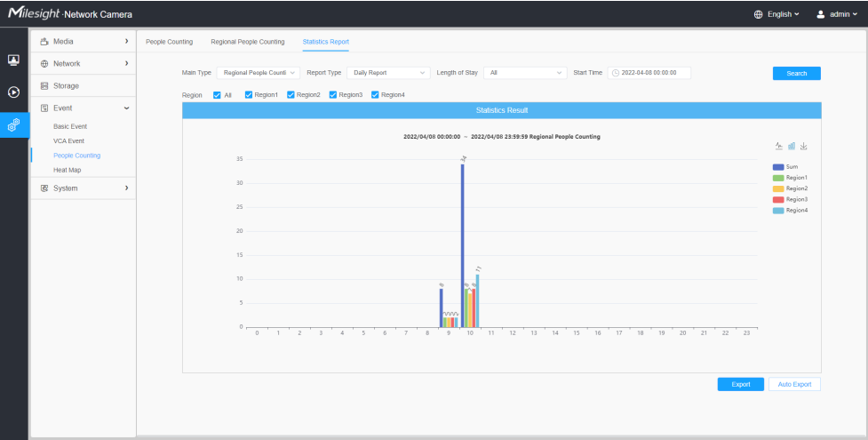The height and width of the screenshot is (440, 868).
Task: Click the globe language icon
Action: (x=759, y=14)
